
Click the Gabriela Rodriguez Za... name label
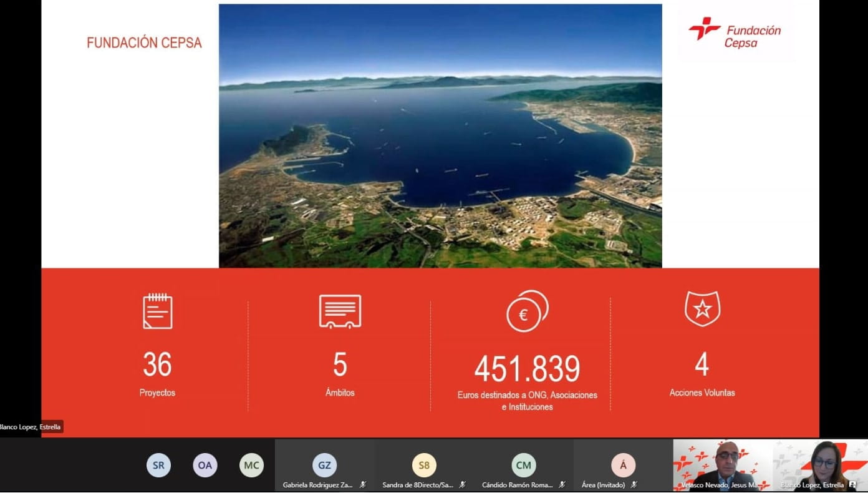tap(318, 485)
